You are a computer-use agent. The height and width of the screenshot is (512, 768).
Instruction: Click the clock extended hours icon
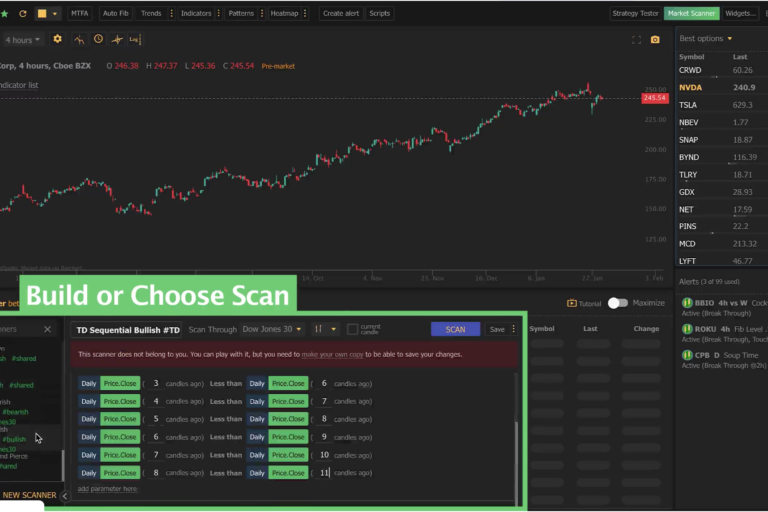98,39
